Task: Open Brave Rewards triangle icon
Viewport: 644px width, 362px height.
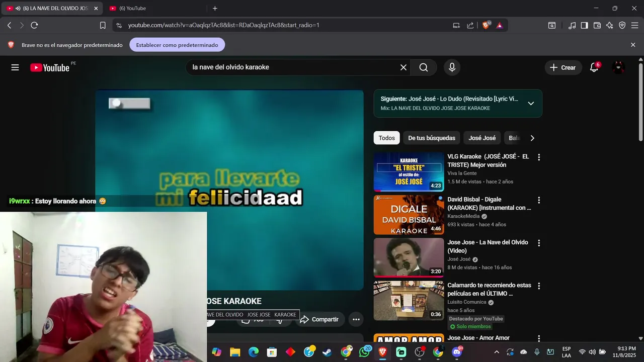Action: tap(500, 25)
